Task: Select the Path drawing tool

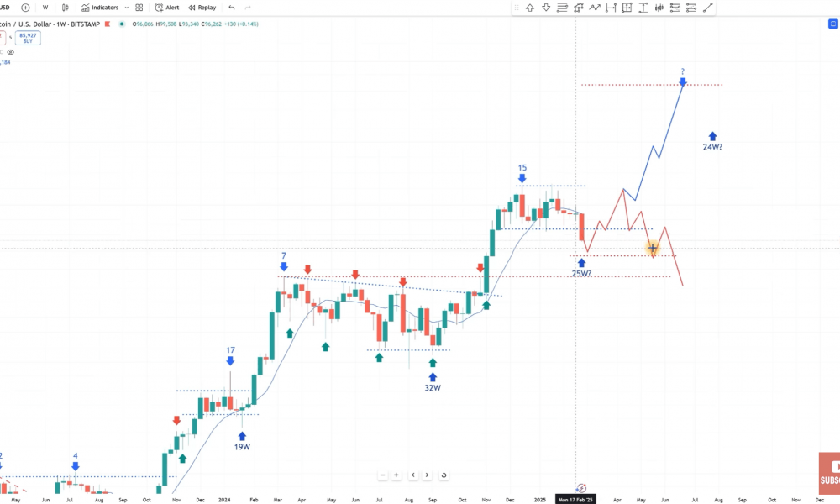Action: pyautogui.click(x=579, y=8)
